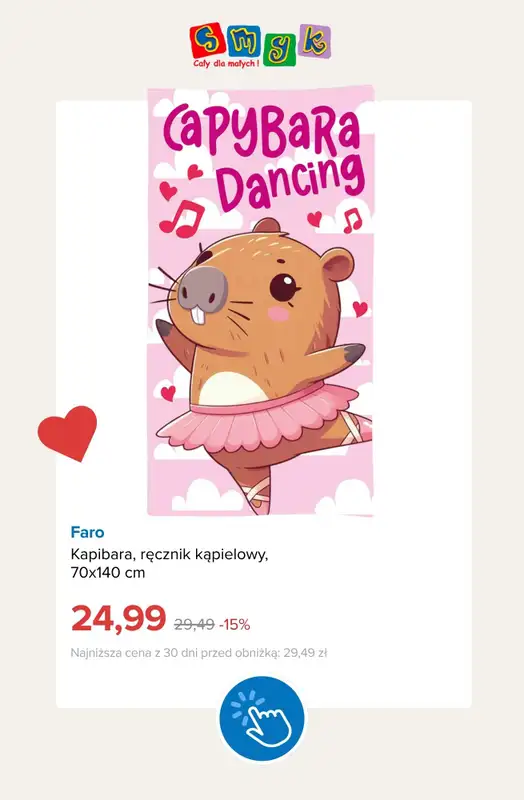This screenshot has height=800, width=524.
Task: Click the purple letter K block
Action: pyautogui.click(x=315, y=42)
